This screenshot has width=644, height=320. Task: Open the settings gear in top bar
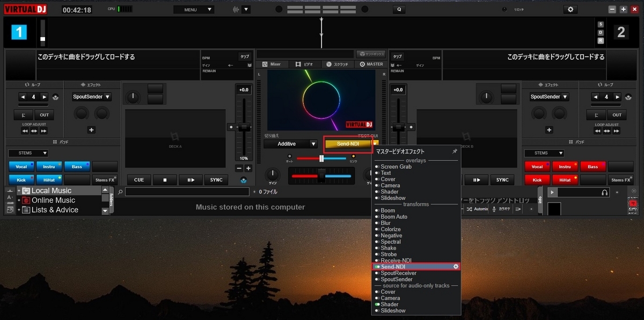(570, 10)
